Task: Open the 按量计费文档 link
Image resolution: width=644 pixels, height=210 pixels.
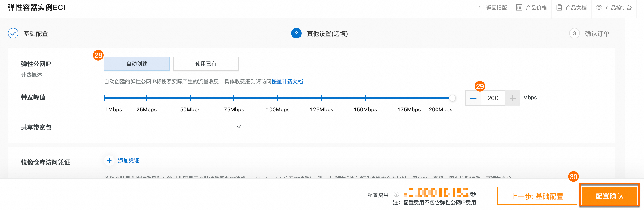Action: click(287, 82)
